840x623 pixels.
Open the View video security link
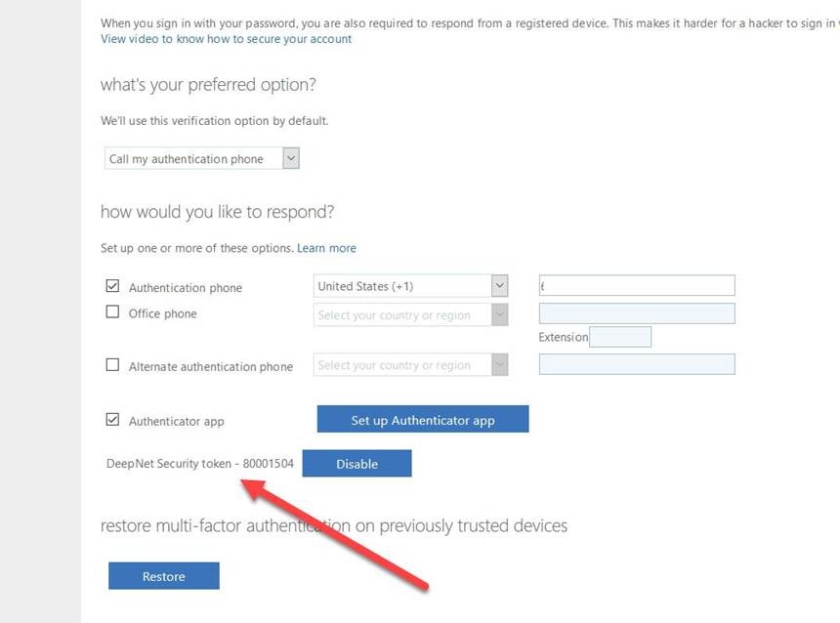tap(226, 39)
